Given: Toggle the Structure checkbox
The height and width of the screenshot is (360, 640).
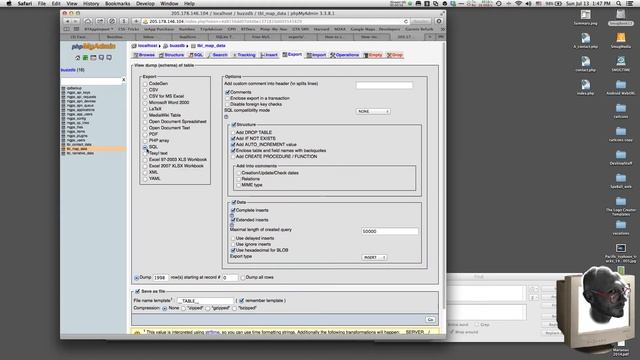Looking at the screenshot, I should [x=234, y=124].
